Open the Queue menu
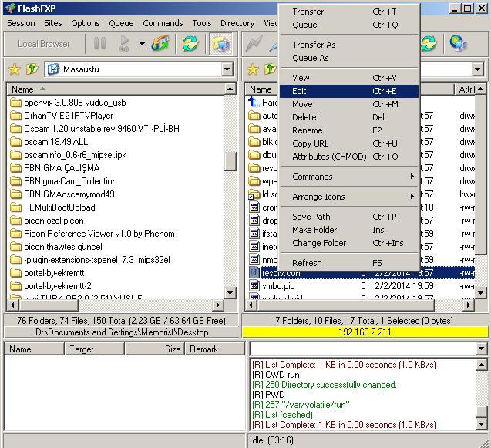This screenshot has height=448, width=491. coord(121,23)
